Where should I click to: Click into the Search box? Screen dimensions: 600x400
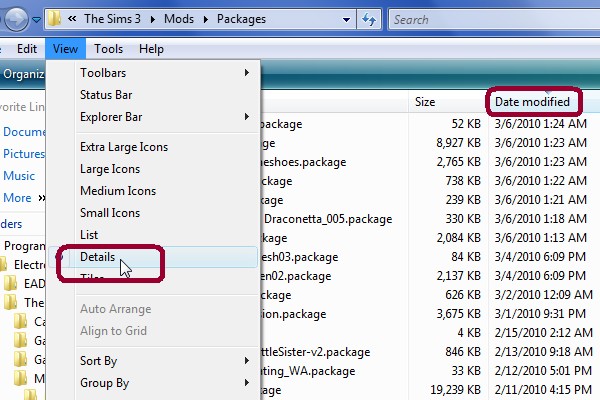490,19
